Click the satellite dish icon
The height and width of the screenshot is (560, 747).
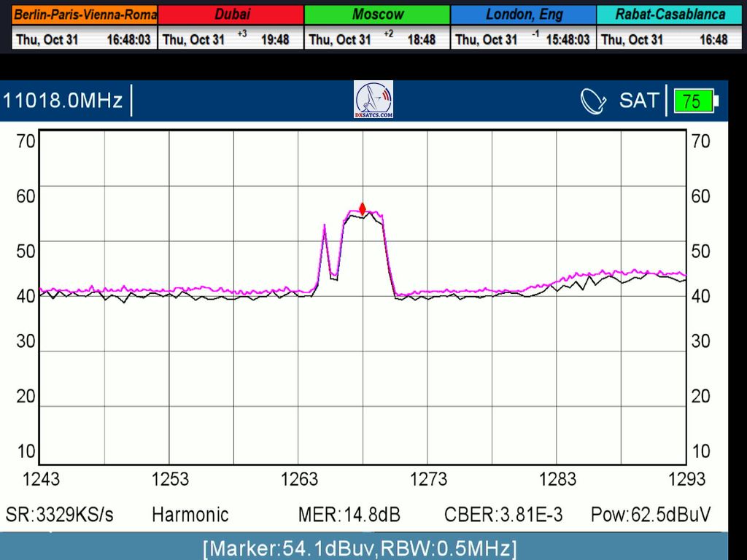click(x=593, y=101)
